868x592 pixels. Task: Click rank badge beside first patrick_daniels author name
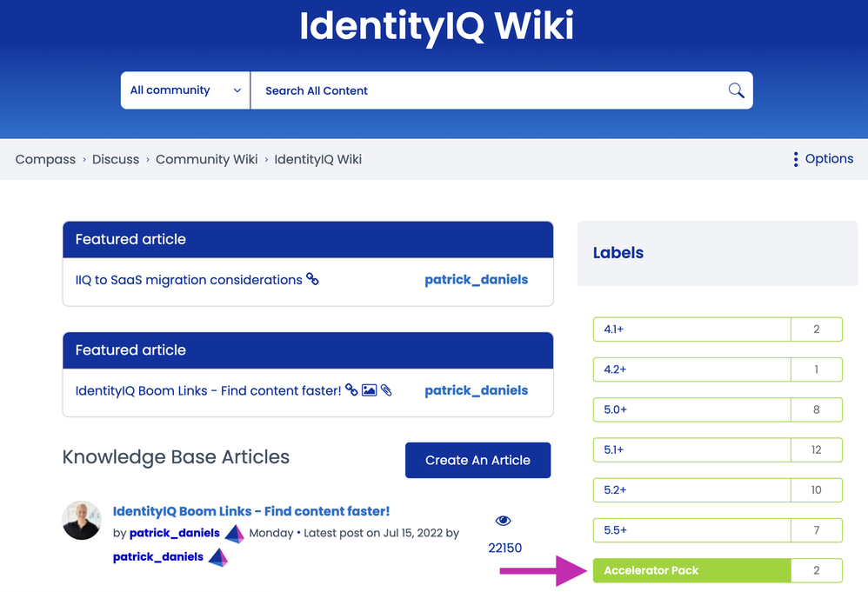[x=234, y=533]
